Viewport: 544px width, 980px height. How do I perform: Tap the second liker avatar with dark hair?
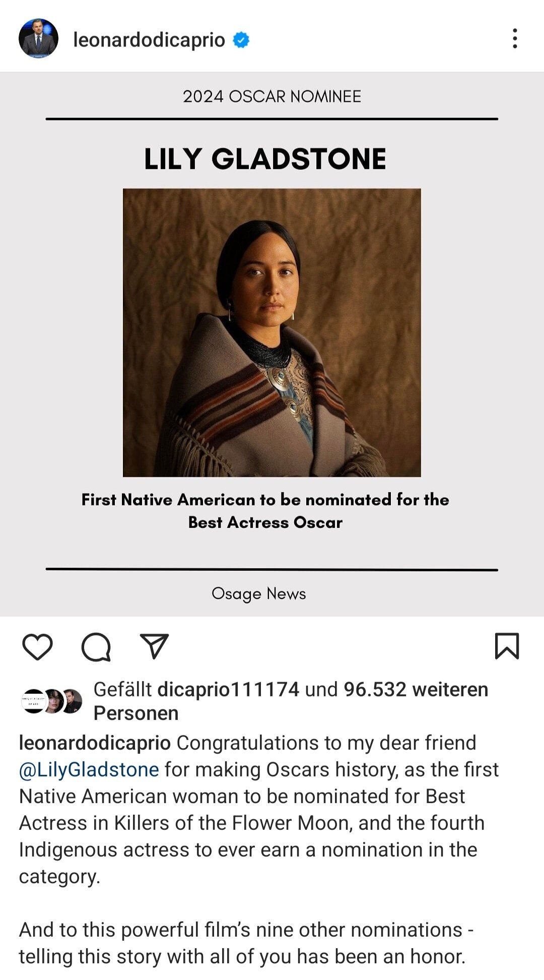coord(53,701)
